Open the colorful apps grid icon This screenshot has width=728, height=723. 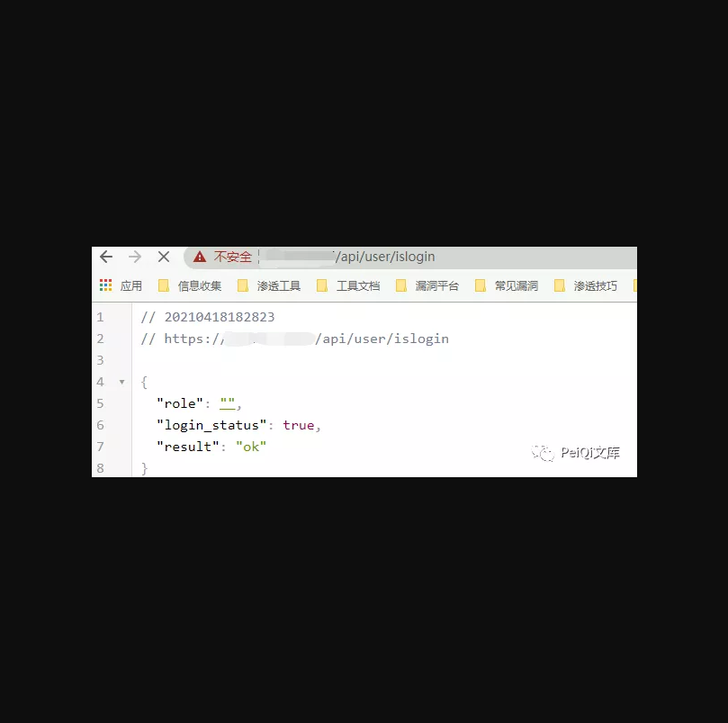106,285
